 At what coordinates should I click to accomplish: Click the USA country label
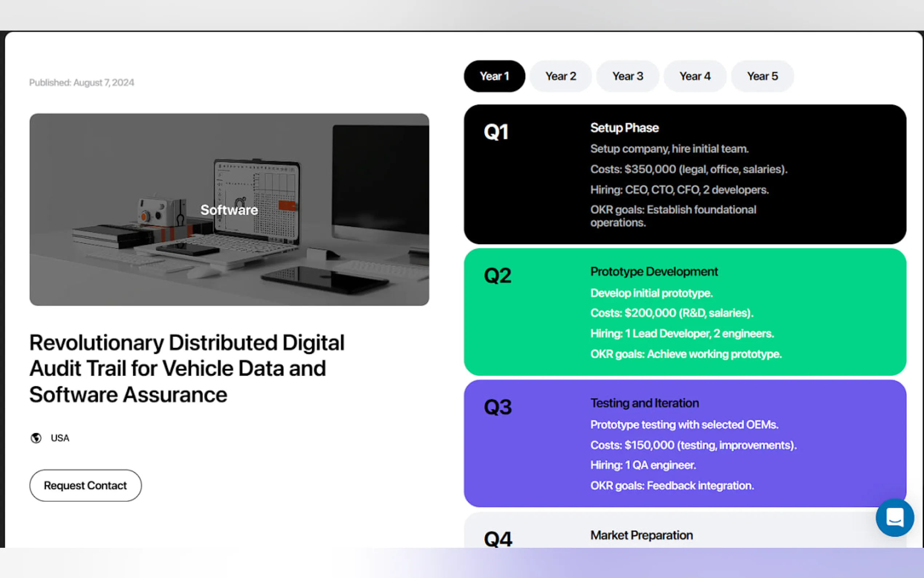pyautogui.click(x=60, y=438)
